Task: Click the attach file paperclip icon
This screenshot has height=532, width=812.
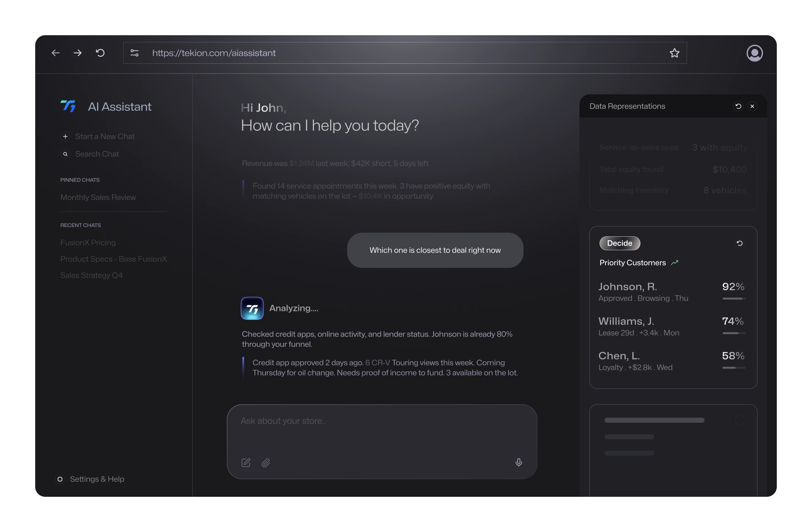Action: [266, 463]
